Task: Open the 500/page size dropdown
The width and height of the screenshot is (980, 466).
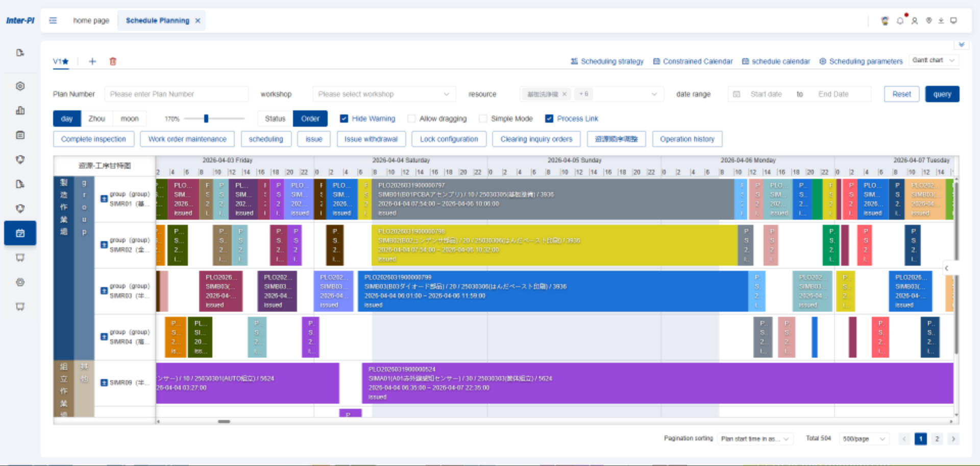Action: [864, 439]
